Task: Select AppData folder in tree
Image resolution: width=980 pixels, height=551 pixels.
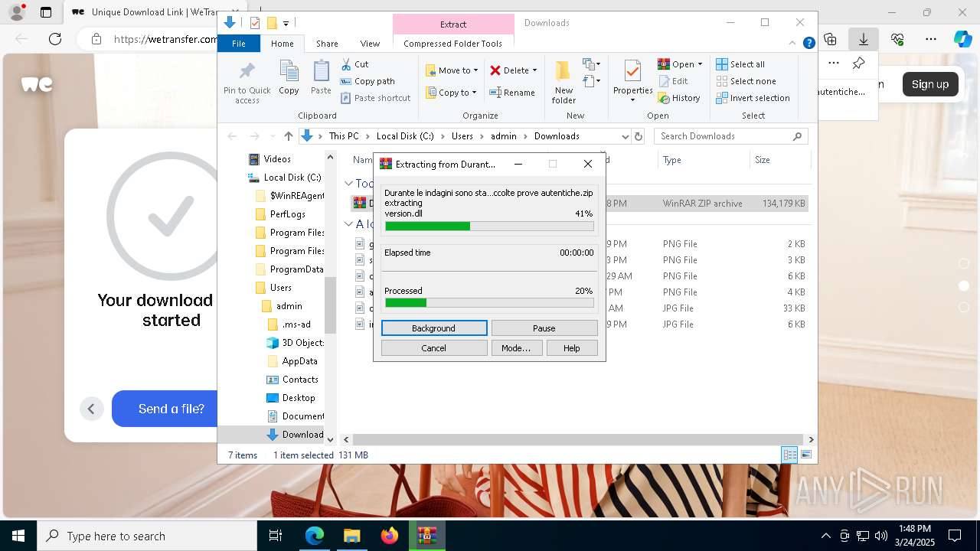Action: pos(292,361)
